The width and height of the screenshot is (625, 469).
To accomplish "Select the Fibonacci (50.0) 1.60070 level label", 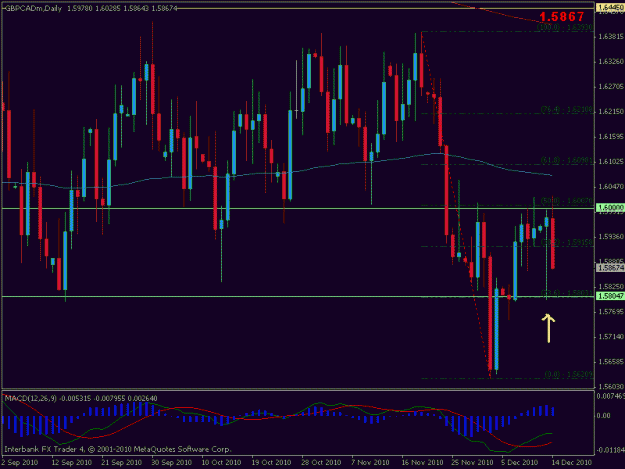I will pos(567,201).
